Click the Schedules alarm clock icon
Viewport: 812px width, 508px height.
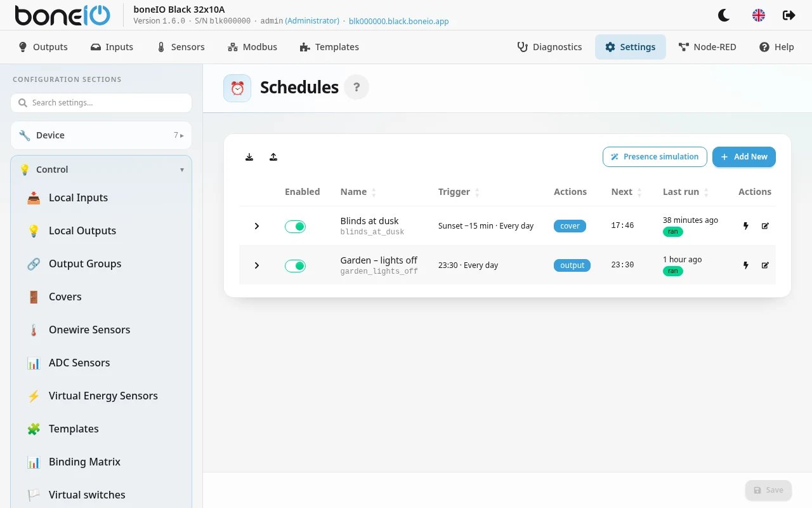point(237,88)
